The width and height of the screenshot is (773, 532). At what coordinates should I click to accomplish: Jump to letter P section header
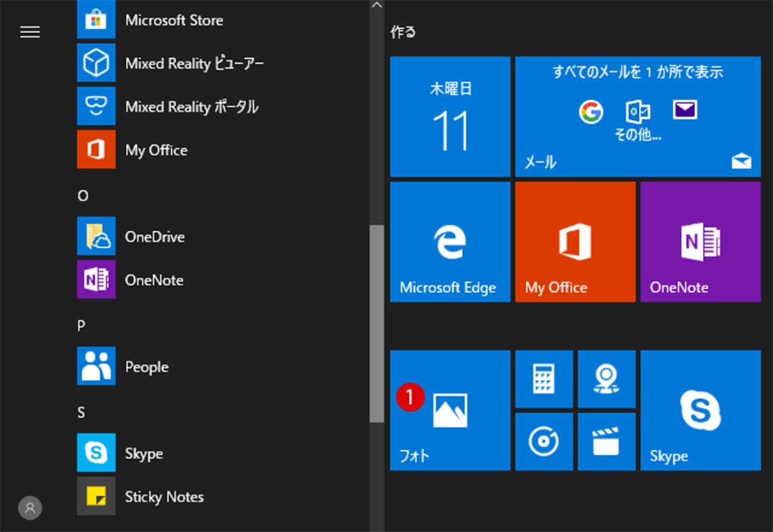point(81,326)
